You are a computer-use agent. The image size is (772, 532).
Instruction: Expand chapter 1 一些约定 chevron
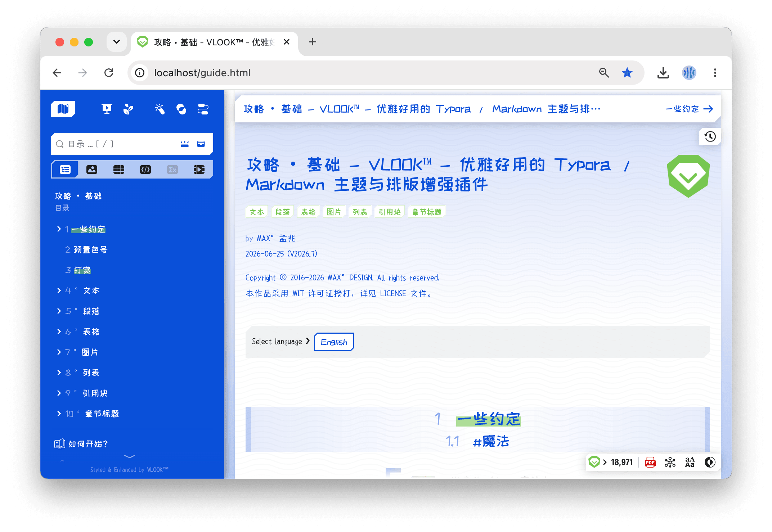tap(59, 229)
